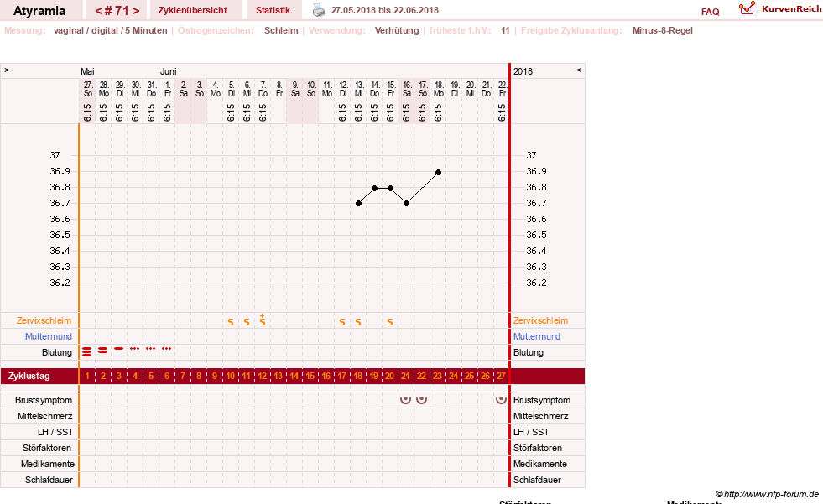Screen dimensions: 823x504
Task: Open the Statistik tab
Action: pos(273,11)
